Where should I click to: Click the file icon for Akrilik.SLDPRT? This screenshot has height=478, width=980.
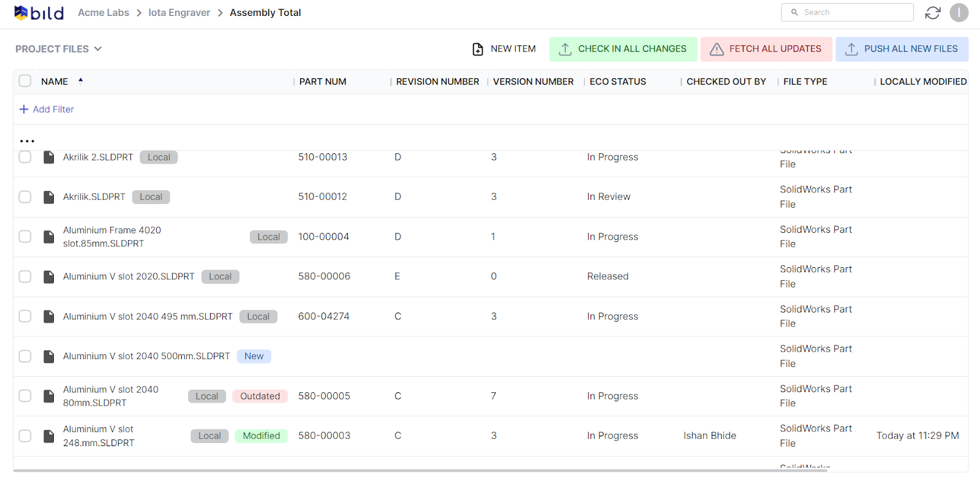pyautogui.click(x=49, y=197)
